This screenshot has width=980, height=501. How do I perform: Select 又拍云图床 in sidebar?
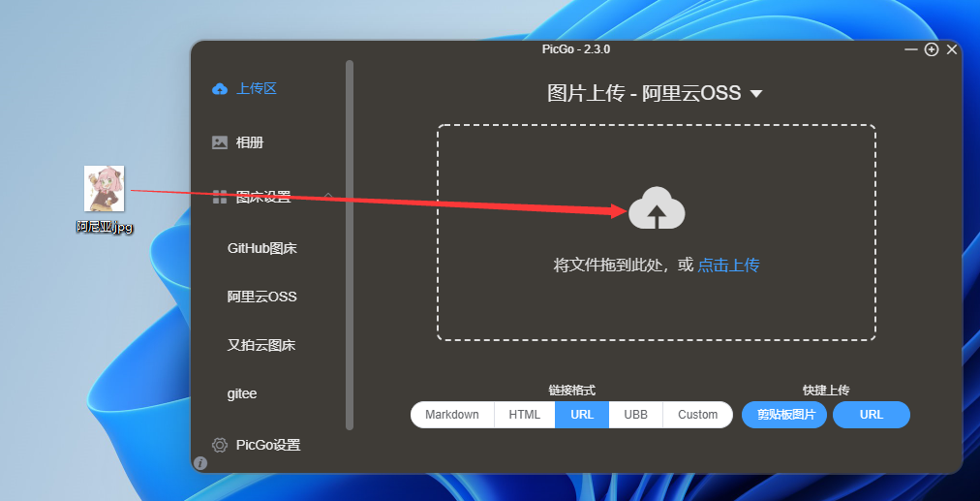tap(261, 345)
